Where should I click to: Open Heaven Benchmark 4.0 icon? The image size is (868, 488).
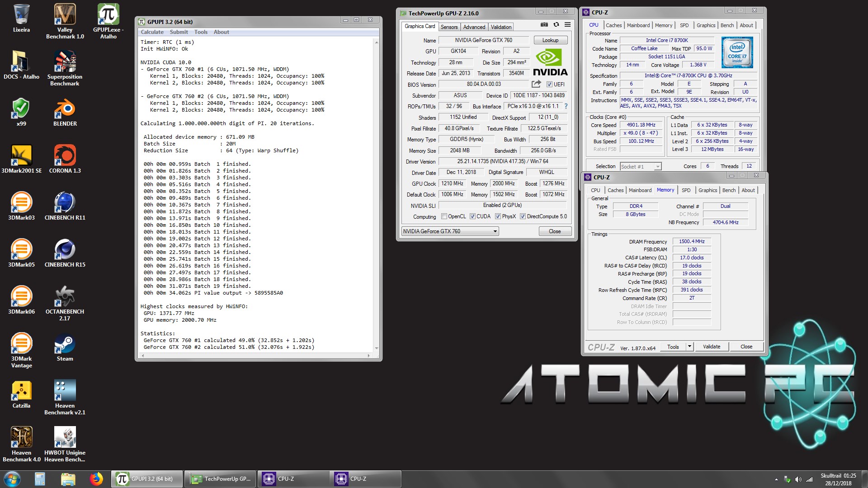(21, 444)
